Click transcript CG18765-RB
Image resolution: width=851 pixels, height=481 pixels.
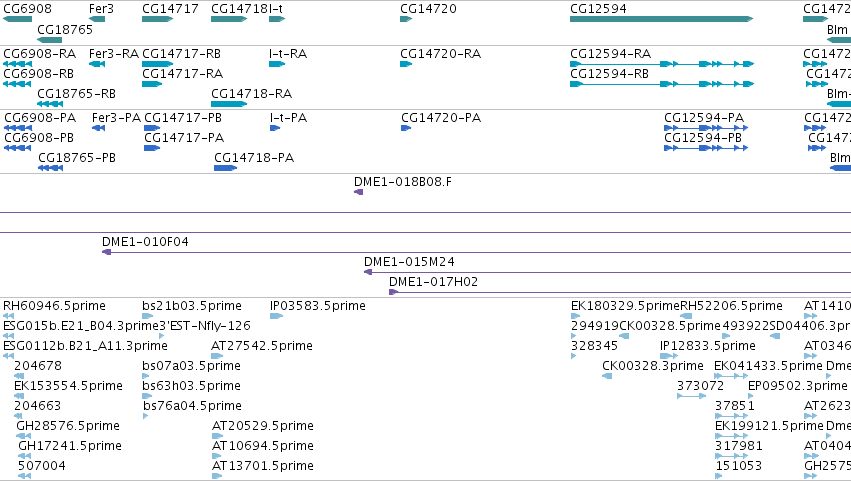click(x=77, y=94)
